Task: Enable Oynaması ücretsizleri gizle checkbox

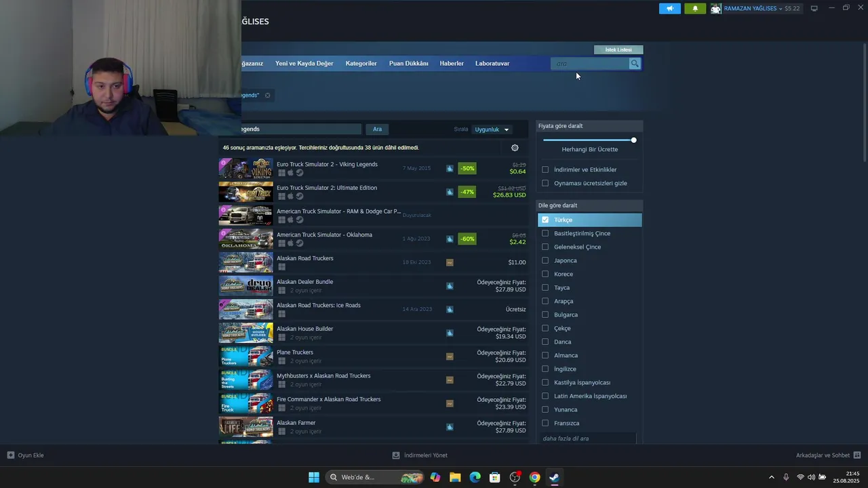Action: pyautogui.click(x=545, y=183)
